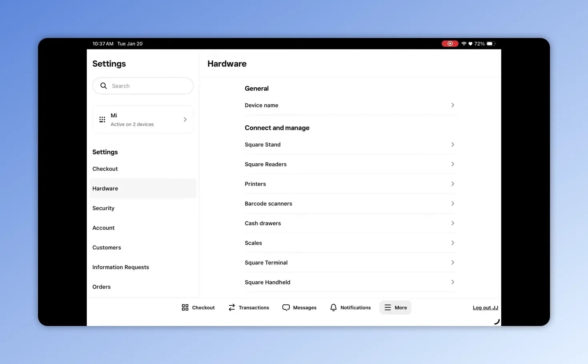Open Security settings

pos(143,208)
